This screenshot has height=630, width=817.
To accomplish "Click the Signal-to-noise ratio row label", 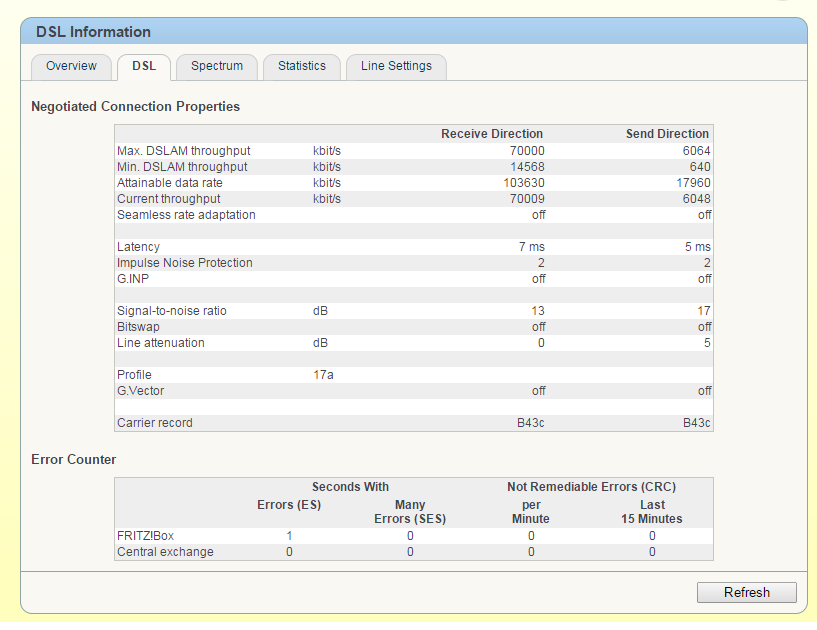I will point(172,311).
